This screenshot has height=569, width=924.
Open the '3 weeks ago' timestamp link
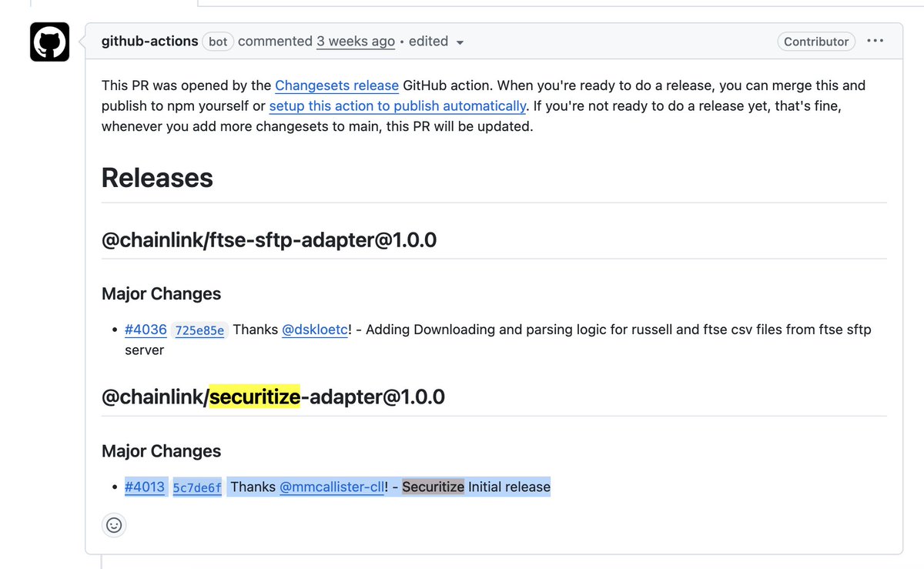[355, 42]
